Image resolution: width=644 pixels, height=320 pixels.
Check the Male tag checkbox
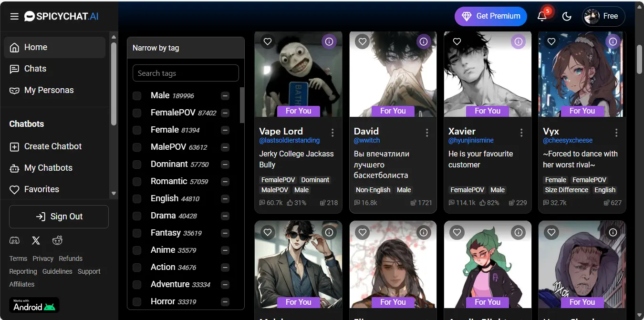coord(137,96)
